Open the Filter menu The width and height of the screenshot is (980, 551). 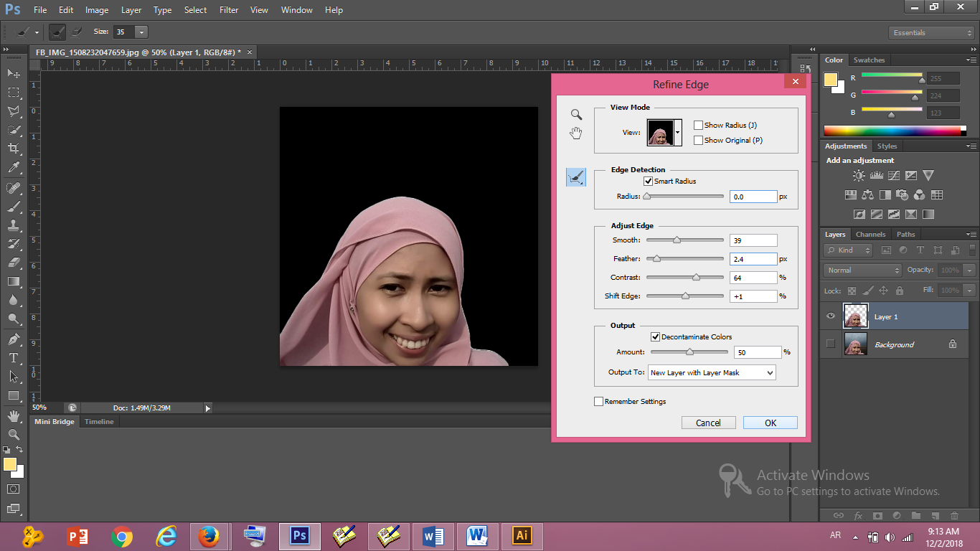click(x=228, y=9)
